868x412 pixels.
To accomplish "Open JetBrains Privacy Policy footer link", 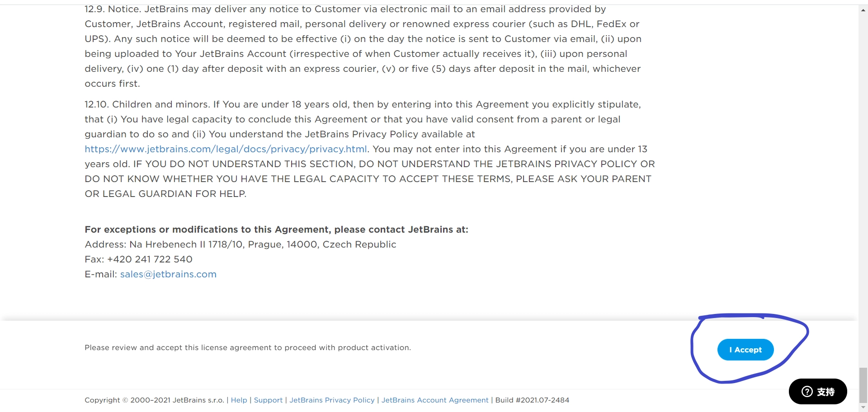I will [x=332, y=400].
